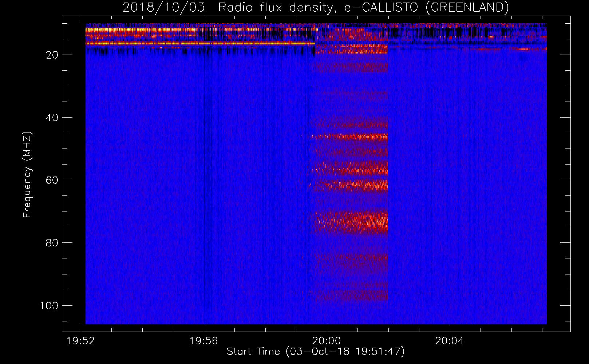589x364 pixels.
Task: Click the plot title '2018/10/03 Radio flux density'
Action: pos(316,7)
